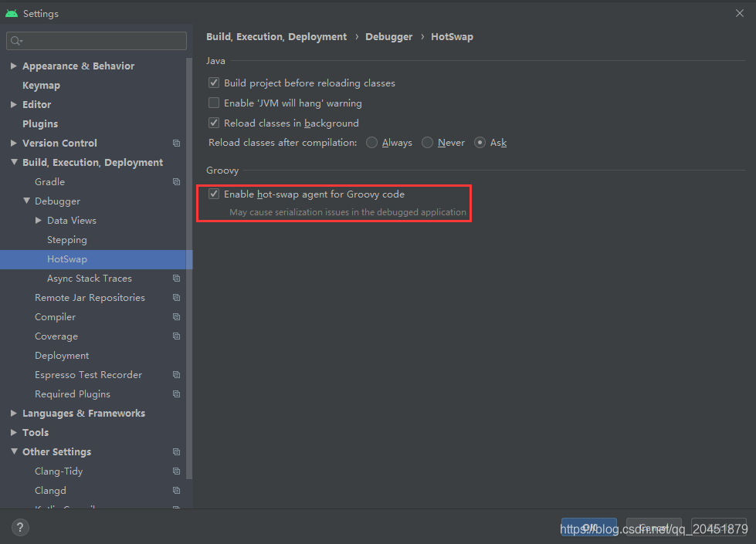
Task: Click Debugger in breadcrumb path
Action: (x=388, y=36)
